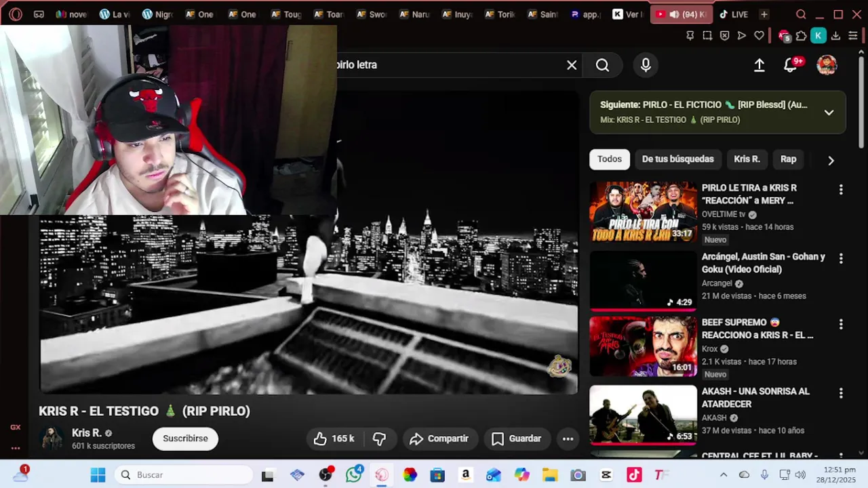Open the YouTube account avatar menu
The image size is (868, 488).
827,65
